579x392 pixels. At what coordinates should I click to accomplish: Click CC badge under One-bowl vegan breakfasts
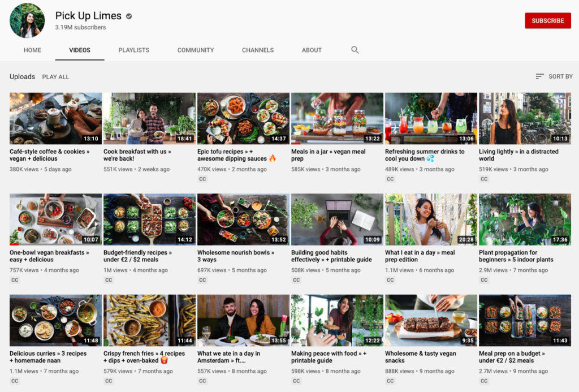tap(15, 280)
